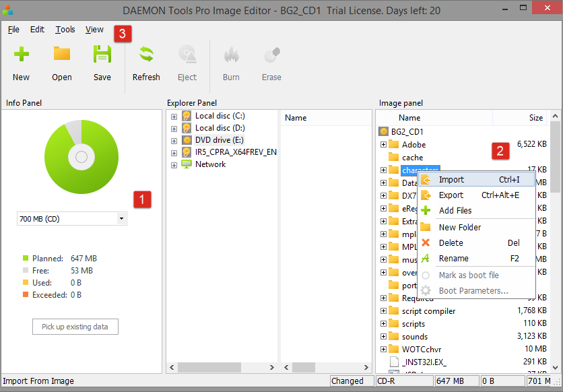The image size is (563, 392).
Task: Choose New Folder from the context menu
Action: tap(476, 227)
